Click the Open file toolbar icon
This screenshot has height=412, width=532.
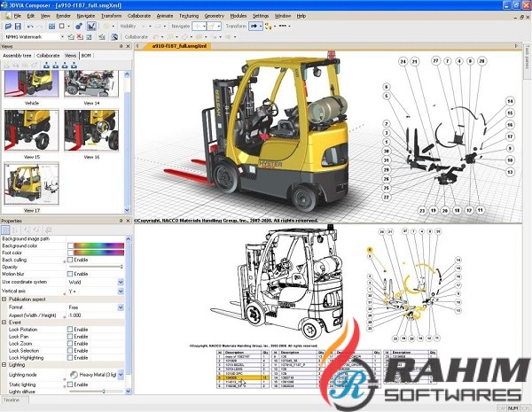[8, 26]
